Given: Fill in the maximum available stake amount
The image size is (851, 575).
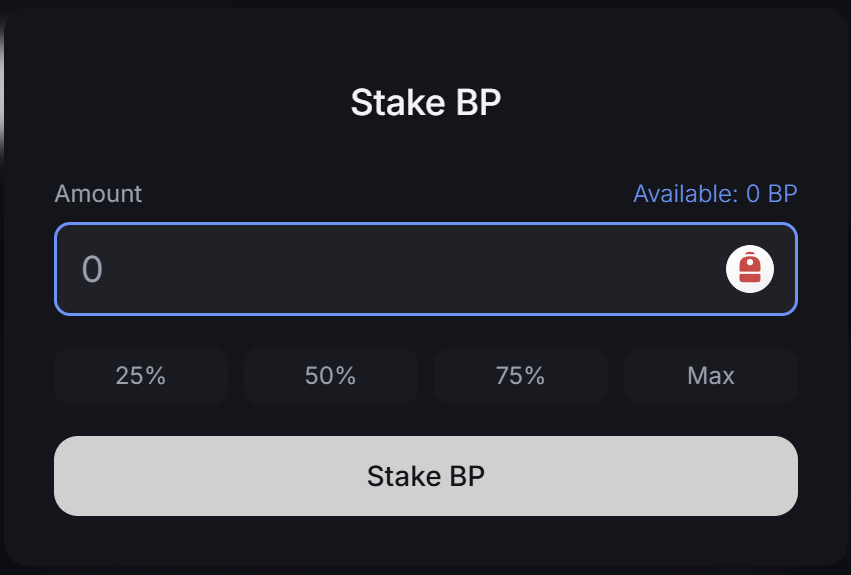Looking at the screenshot, I should click(711, 376).
